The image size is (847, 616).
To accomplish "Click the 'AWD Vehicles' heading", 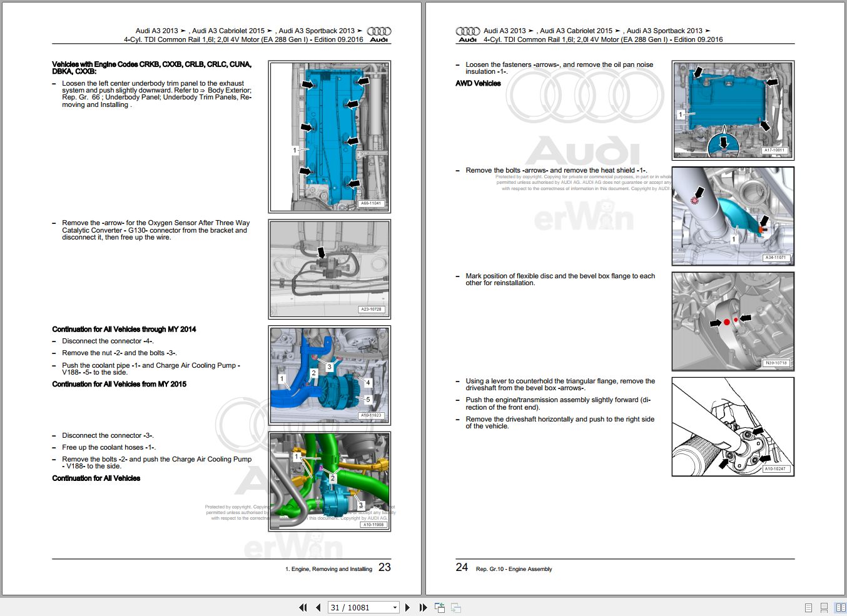I will click(478, 84).
